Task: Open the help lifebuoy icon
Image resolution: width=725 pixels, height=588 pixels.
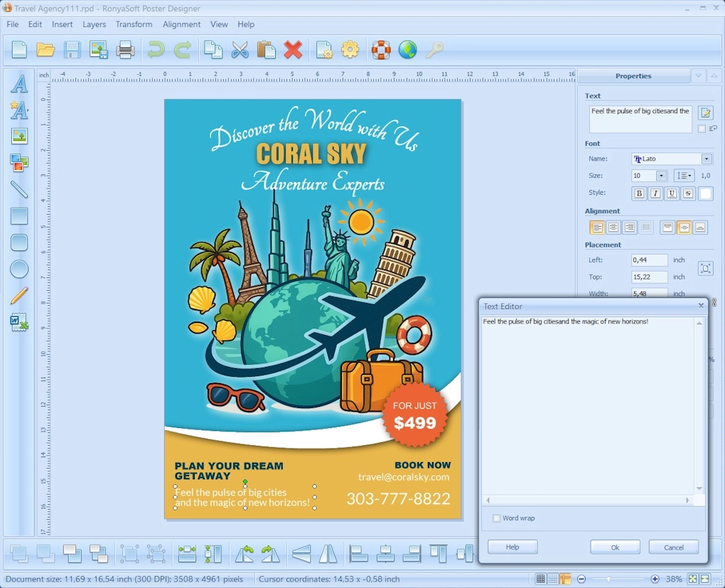Action: [381, 50]
